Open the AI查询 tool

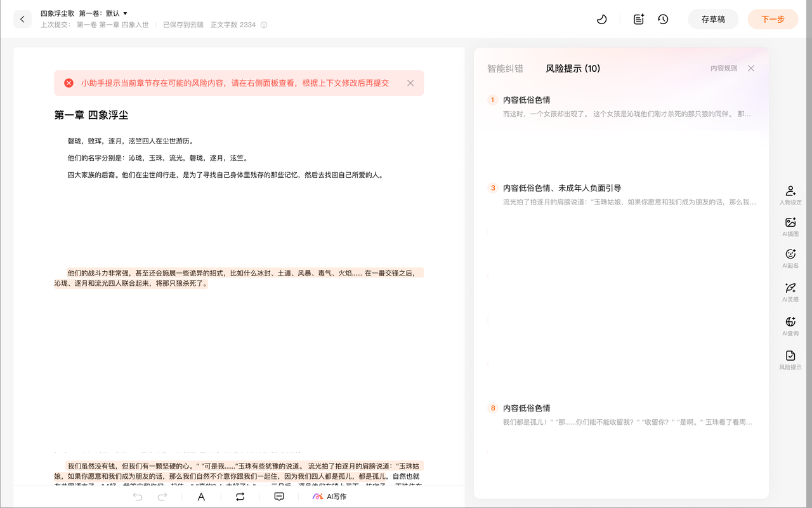(x=790, y=326)
